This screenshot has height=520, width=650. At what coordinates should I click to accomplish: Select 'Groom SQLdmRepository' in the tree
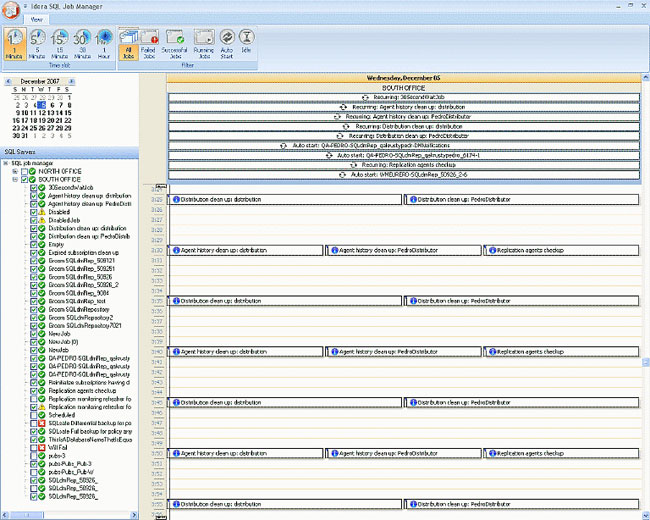(79, 309)
